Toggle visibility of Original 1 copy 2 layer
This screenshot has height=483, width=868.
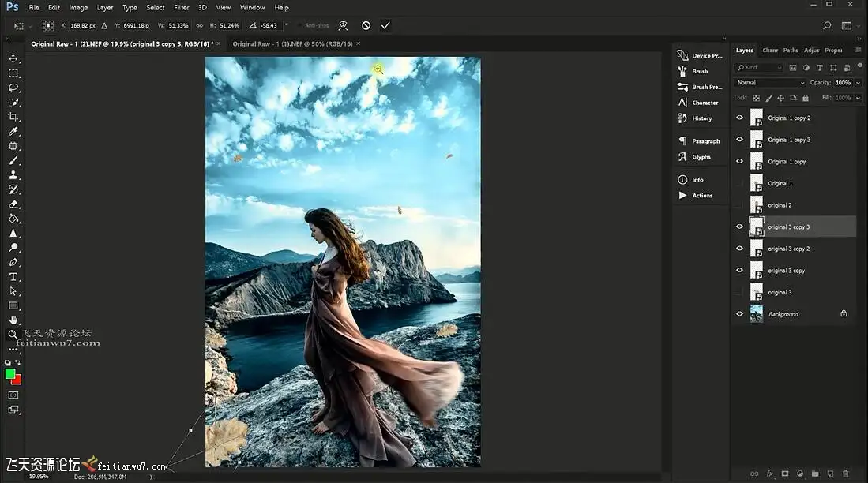pyautogui.click(x=740, y=118)
